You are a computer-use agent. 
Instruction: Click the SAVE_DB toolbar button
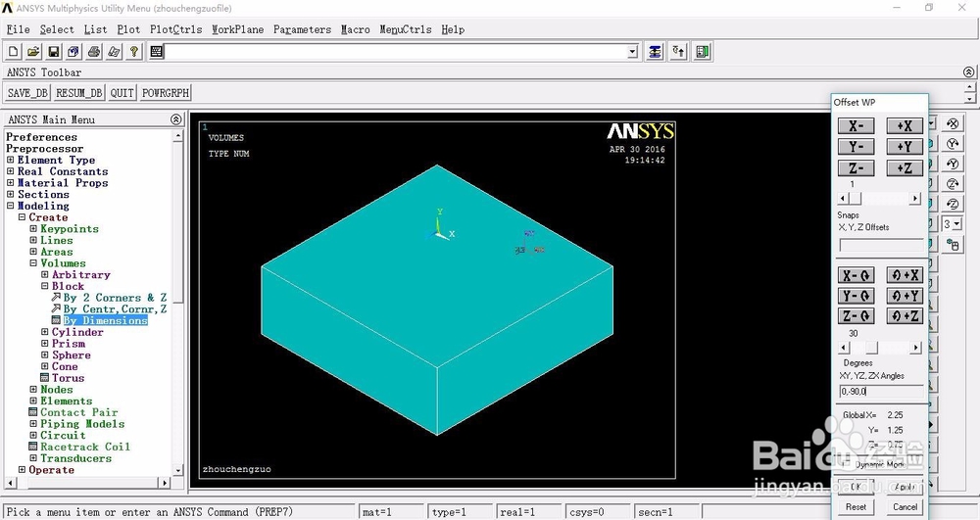click(27, 93)
